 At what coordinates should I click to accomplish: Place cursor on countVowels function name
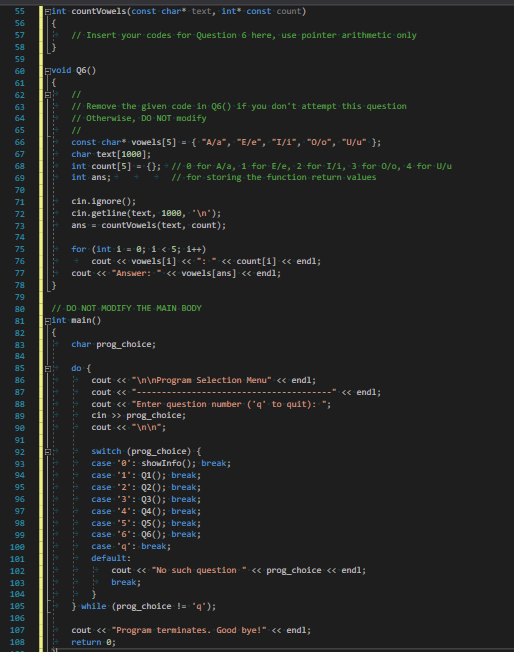99,11
